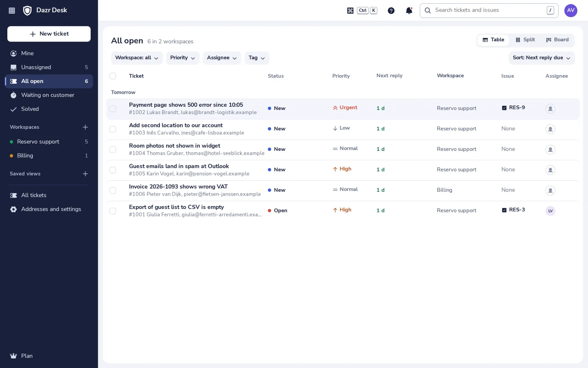The image size is (588, 368).
Task: Open ticket Invoice 2026-1093 shows wrong VAT
Action: click(178, 187)
